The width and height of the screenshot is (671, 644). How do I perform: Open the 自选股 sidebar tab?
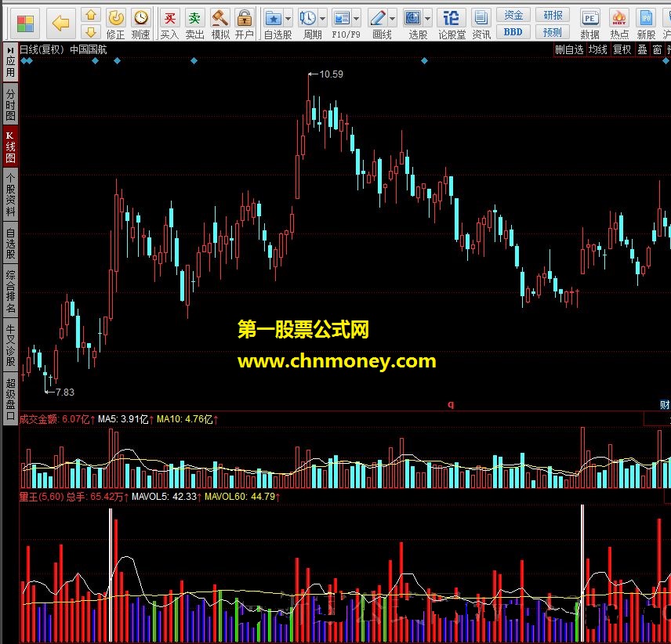[x=10, y=243]
